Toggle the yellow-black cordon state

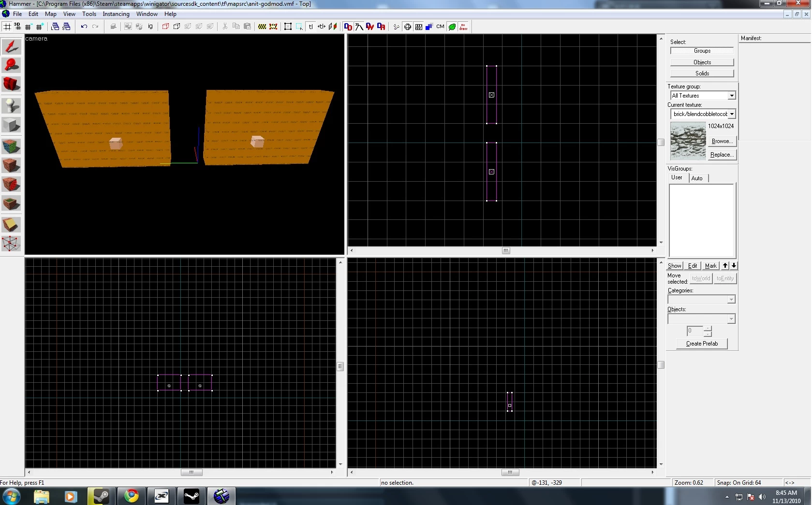coord(262,27)
